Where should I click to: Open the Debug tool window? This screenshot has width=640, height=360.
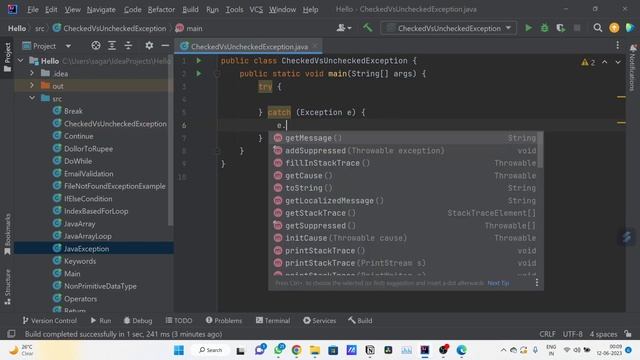pyautogui.click(x=138, y=321)
